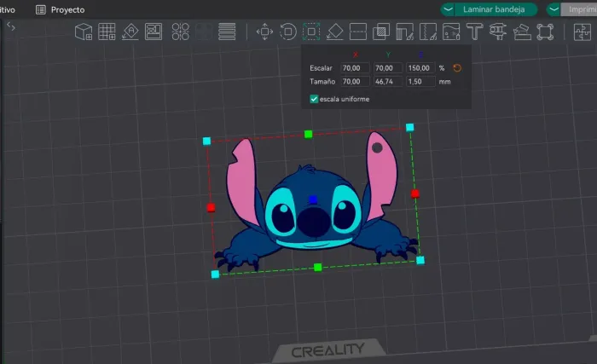Click the Add model cube icon

click(x=84, y=32)
